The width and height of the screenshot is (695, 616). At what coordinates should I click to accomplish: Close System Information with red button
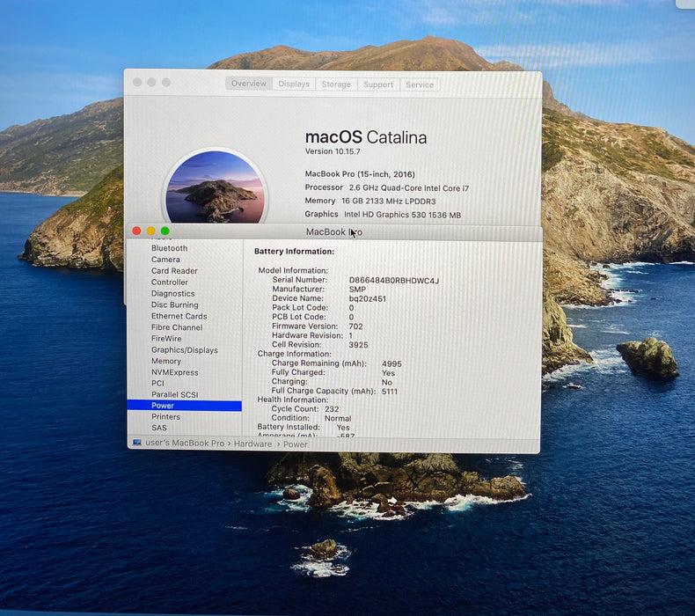click(136, 231)
